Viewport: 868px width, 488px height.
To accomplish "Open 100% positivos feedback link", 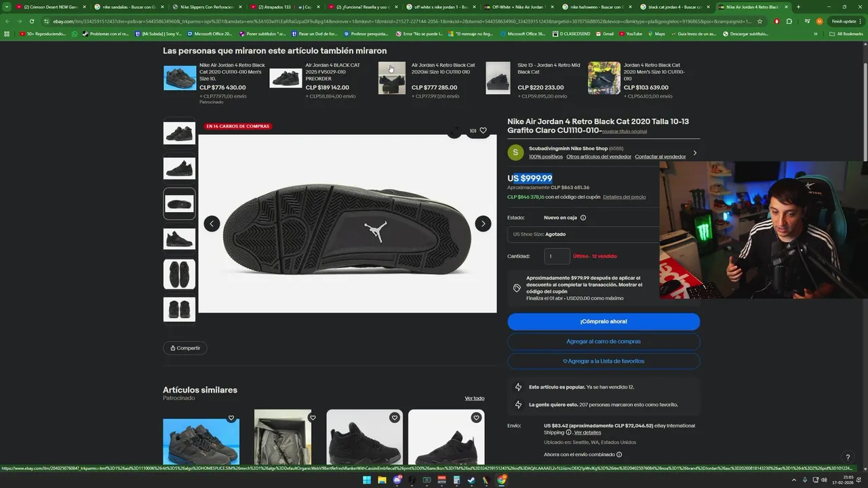I will [546, 157].
